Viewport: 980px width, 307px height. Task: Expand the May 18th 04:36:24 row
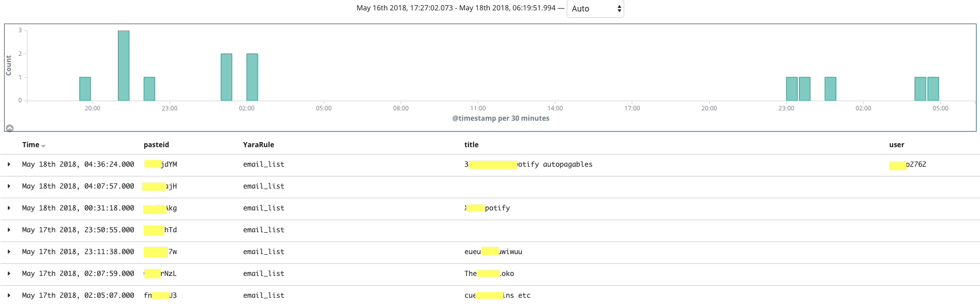tap(9, 164)
